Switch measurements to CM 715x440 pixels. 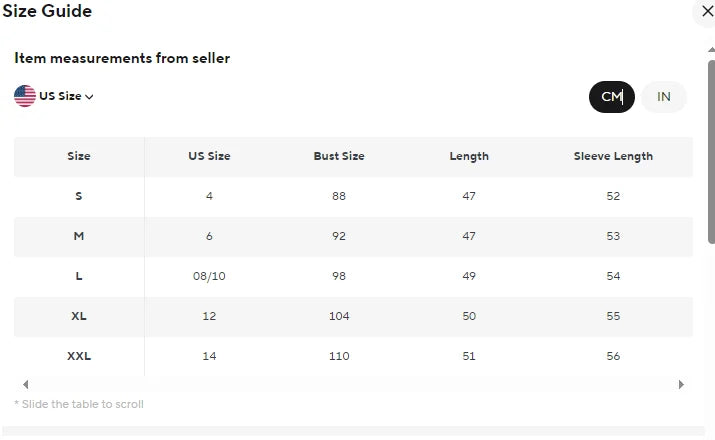click(611, 97)
